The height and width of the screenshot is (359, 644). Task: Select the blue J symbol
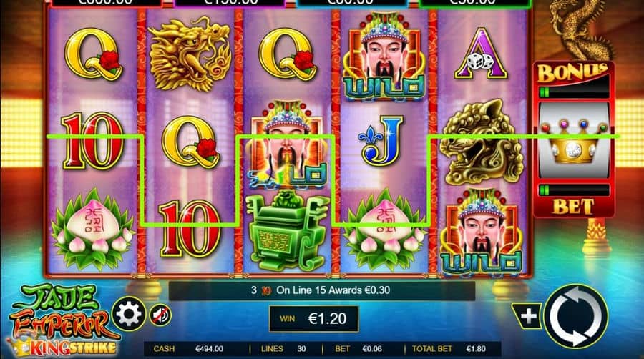(381, 140)
